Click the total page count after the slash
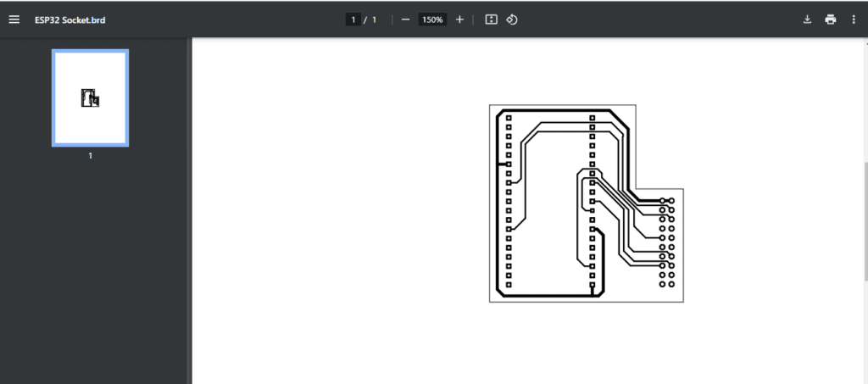Screen dimensions: 868x384 [x=374, y=19]
